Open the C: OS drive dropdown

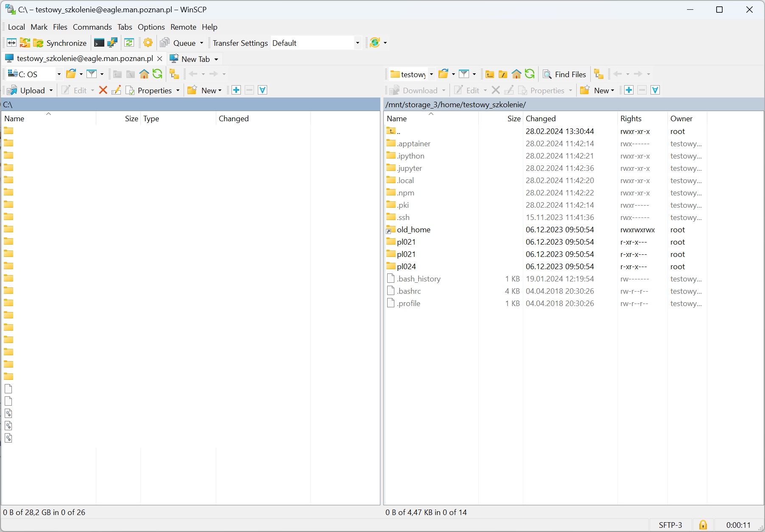click(59, 74)
